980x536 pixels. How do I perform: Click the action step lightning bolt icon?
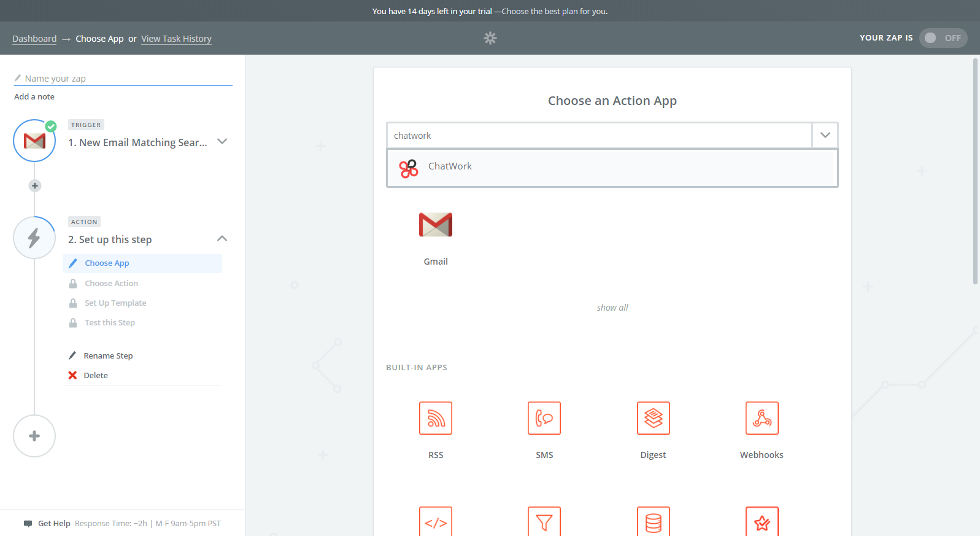point(34,238)
